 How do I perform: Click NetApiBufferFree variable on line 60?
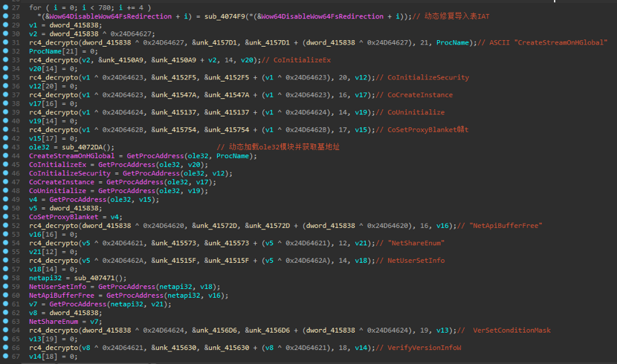tap(62, 294)
